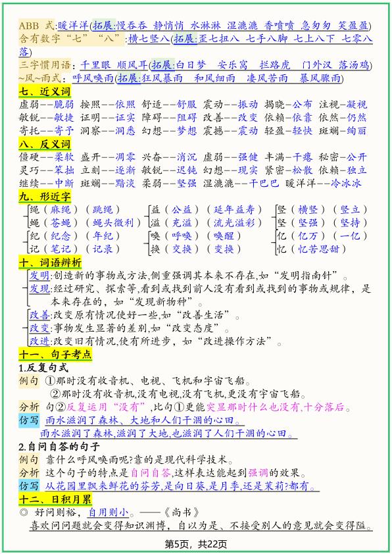Select the antonym 冷冰冰

coord(346,184)
